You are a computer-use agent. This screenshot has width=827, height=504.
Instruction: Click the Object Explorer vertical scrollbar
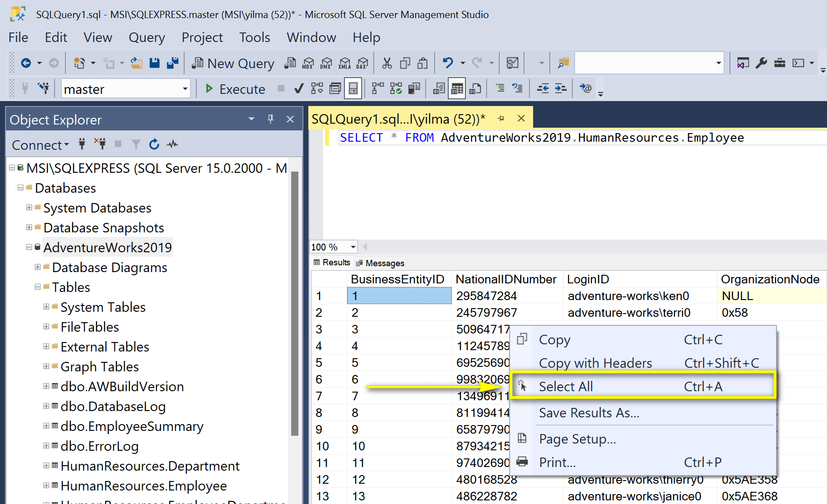point(295,303)
